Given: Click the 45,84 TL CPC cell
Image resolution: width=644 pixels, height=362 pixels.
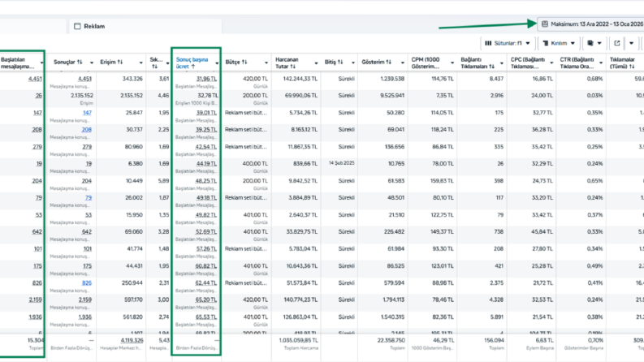Looking at the screenshot, I should pyautogui.click(x=542, y=232).
